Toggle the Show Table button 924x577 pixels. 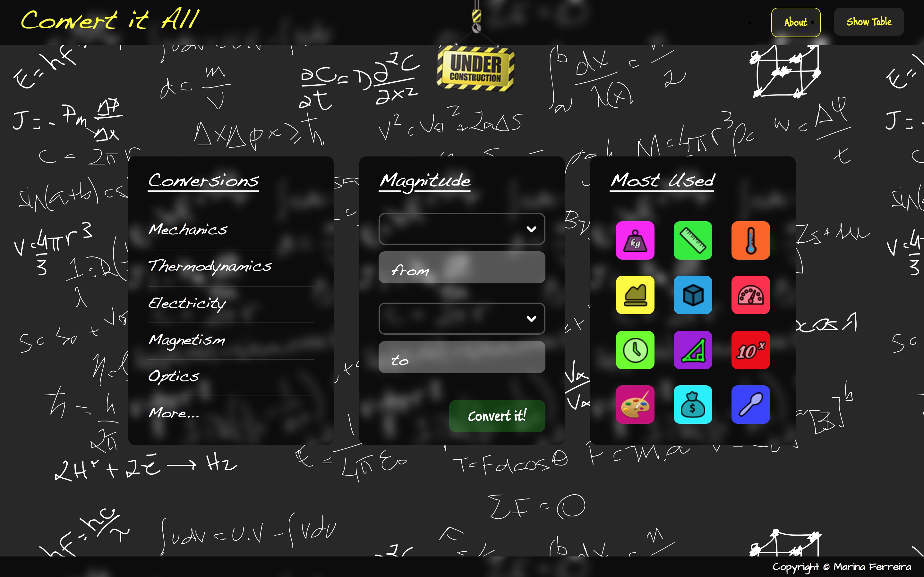pyautogui.click(x=869, y=22)
